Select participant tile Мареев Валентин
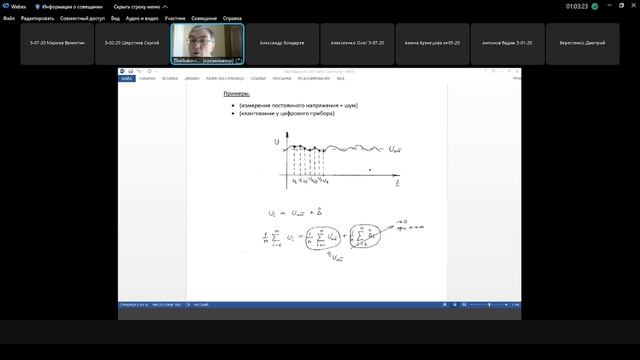Screen dimensions: 640x360 (57, 44)
